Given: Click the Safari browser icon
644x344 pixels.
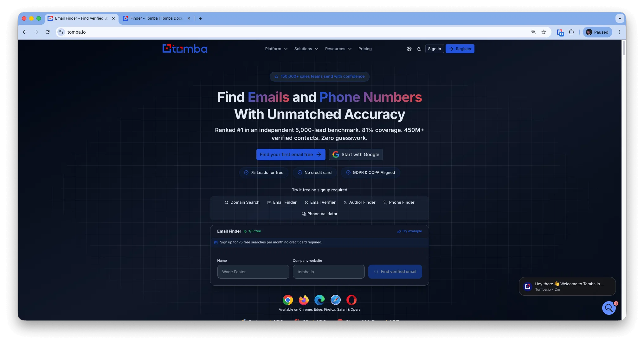Looking at the screenshot, I should tap(336, 300).
